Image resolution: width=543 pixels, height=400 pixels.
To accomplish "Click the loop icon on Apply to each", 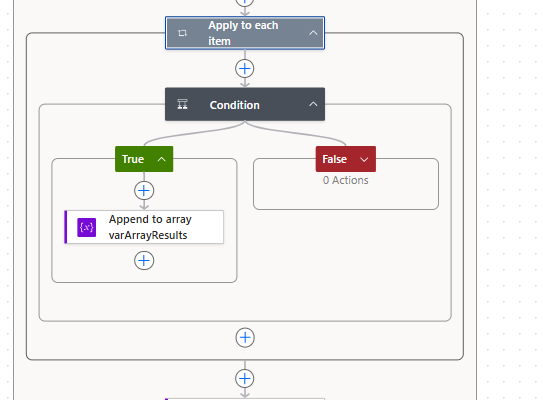I will [183, 33].
